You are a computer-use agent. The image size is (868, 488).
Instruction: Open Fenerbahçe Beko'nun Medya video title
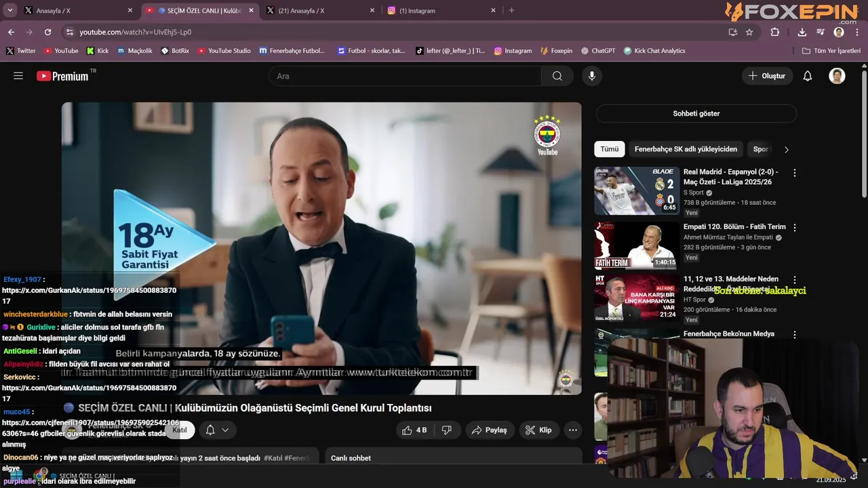click(x=729, y=333)
